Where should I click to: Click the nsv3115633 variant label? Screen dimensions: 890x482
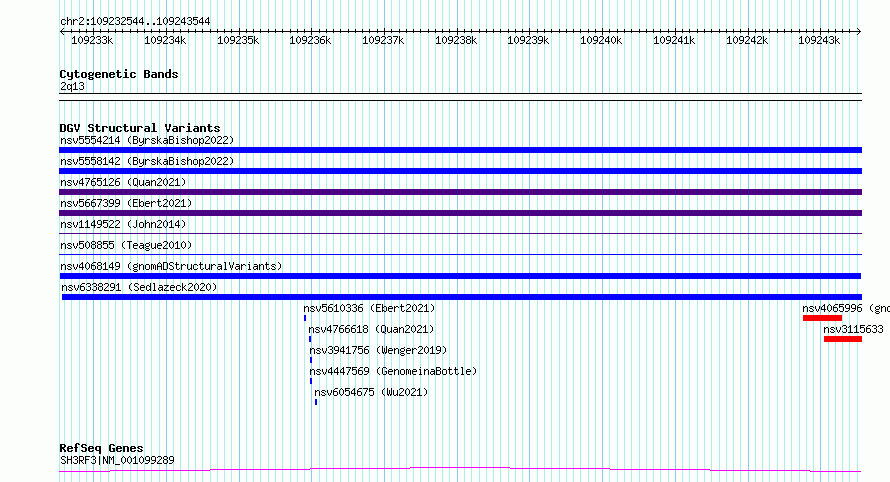[853, 329]
